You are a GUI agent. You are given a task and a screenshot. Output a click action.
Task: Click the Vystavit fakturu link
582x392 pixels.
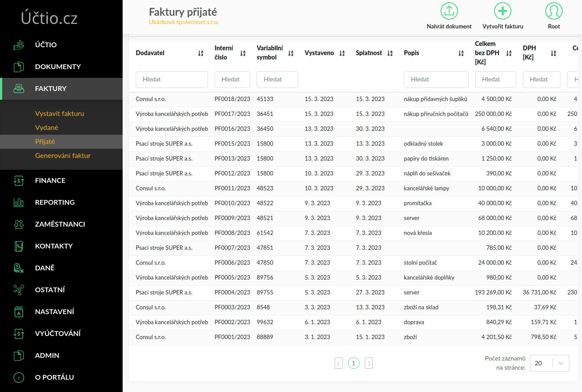coord(60,114)
